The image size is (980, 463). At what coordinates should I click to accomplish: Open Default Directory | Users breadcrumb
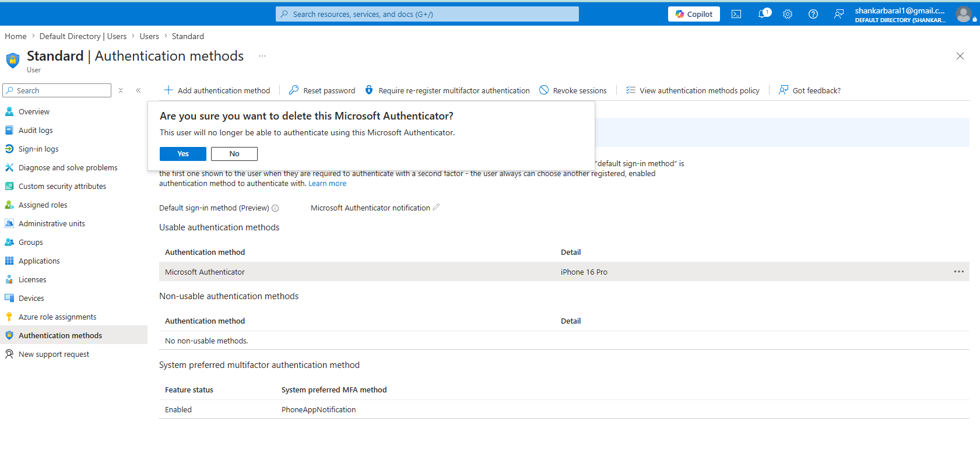click(x=83, y=36)
